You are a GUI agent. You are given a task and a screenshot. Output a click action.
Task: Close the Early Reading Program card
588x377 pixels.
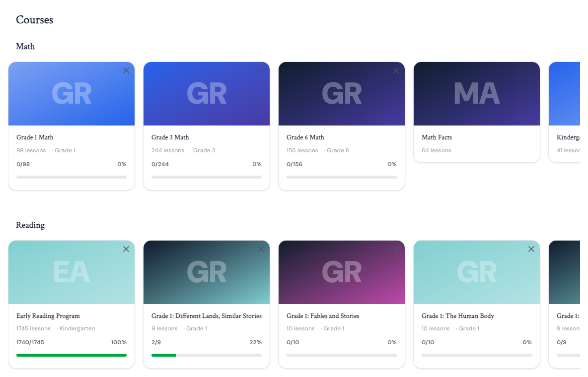click(126, 249)
